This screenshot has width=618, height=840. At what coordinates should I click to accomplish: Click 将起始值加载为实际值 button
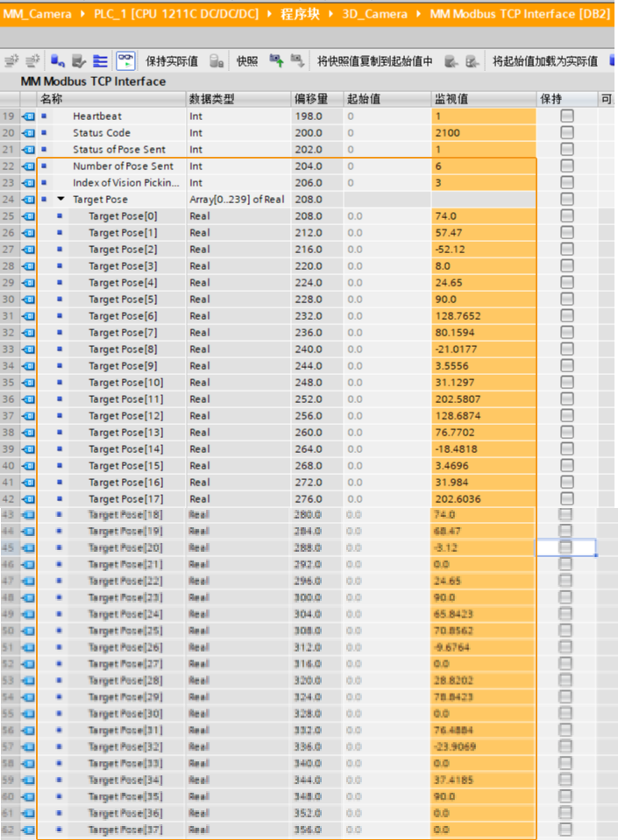544,61
